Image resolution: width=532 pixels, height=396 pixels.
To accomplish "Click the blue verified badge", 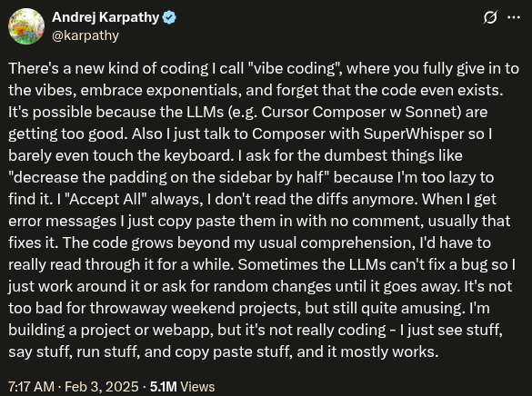I will (169, 17).
